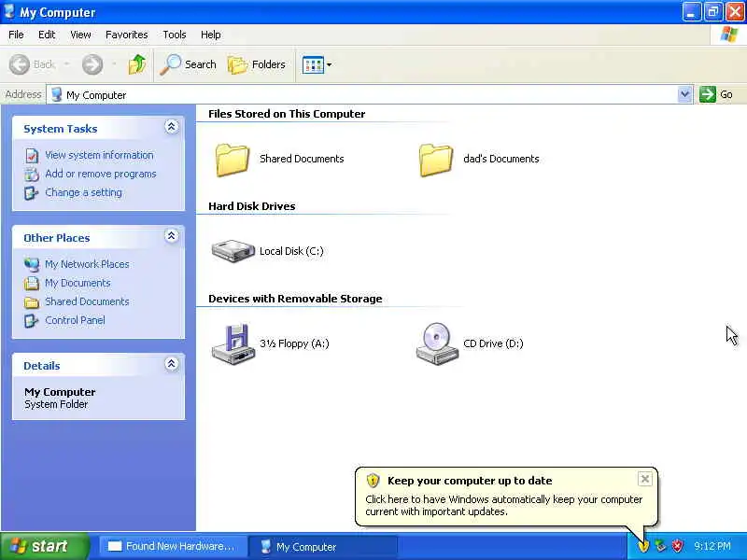This screenshot has height=560, width=747.
Task: Click the My Computer title bar icon
Action: (x=9, y=11)
